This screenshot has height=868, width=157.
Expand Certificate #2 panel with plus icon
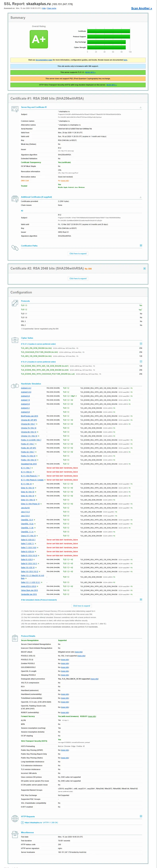point(144,269)
